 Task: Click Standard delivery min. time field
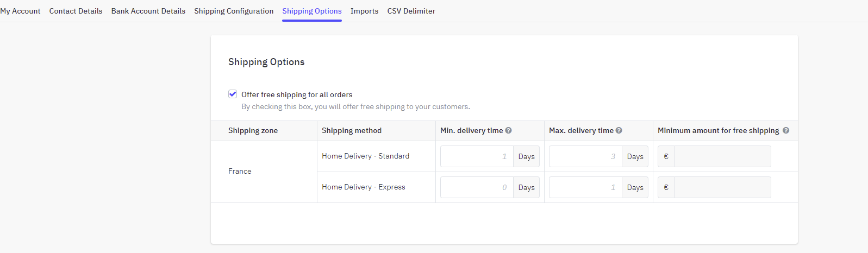click(x=477, y=156)
